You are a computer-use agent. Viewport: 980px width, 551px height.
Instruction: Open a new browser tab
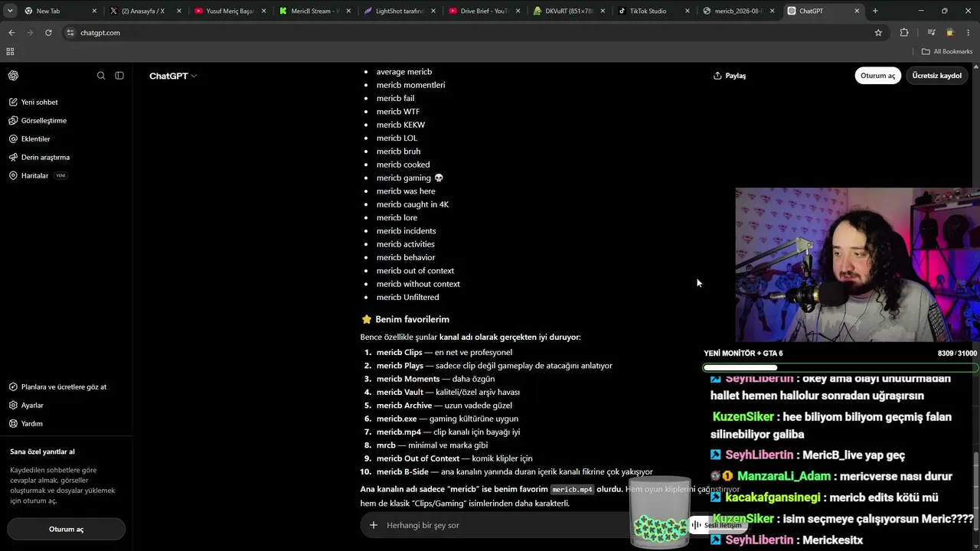875,11
